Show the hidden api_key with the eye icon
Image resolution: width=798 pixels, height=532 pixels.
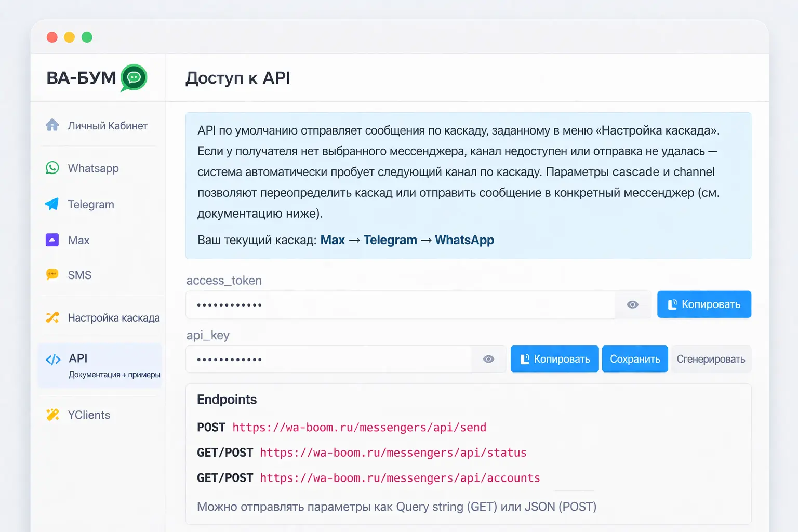tap(488, 358)
